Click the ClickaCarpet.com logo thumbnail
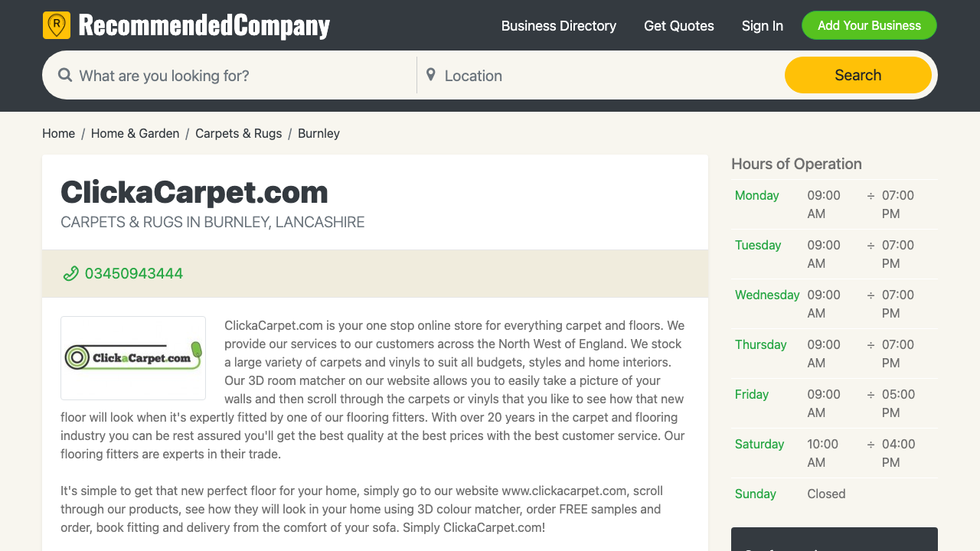Viewport: 980px width, 551px height. pyautogui.click(x=132, y=357)
